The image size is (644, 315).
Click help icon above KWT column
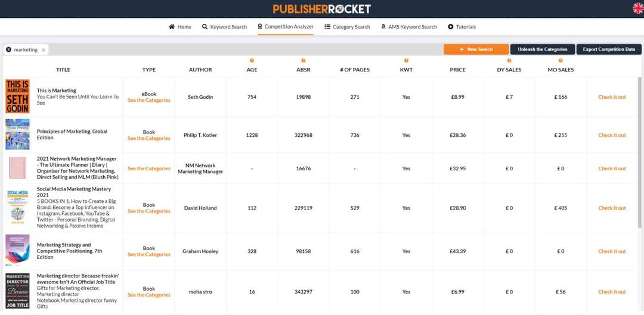406,61
